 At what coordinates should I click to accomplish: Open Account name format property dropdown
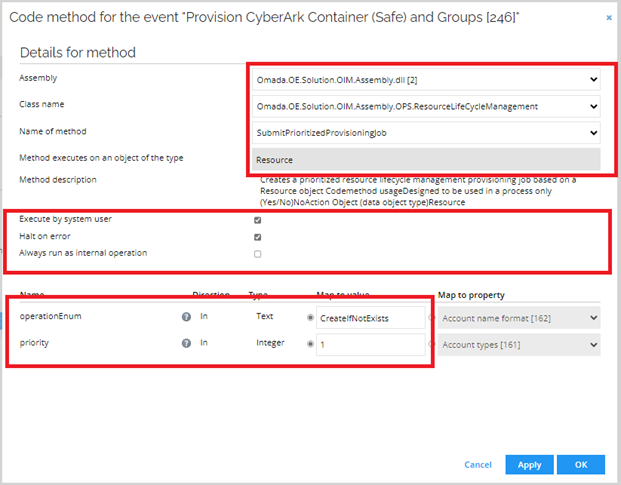519,318
